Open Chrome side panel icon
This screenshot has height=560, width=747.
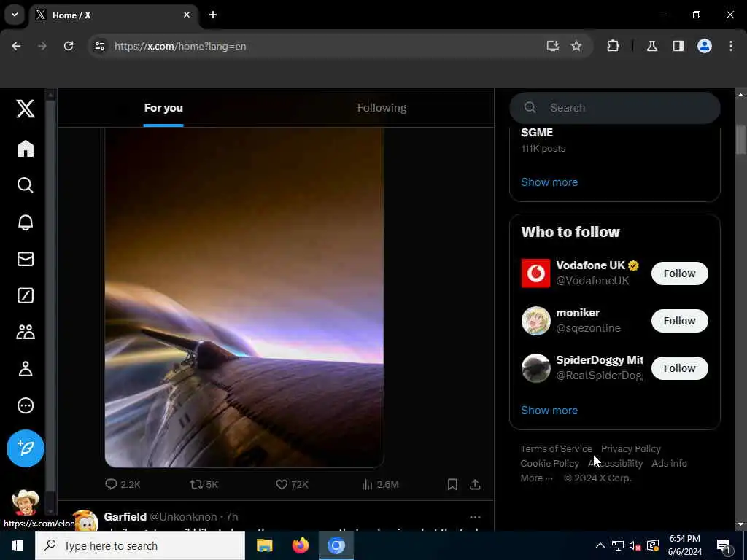pyautogui.click(x=678, y=46)
